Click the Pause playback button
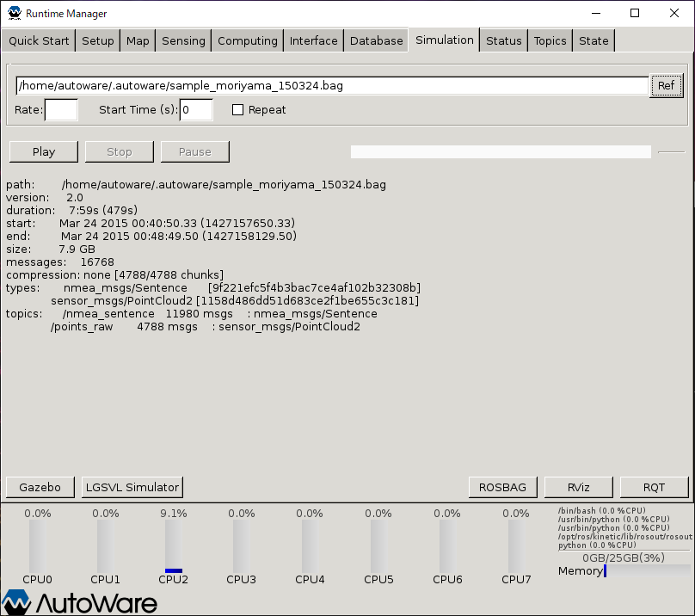 click(195, 152)
